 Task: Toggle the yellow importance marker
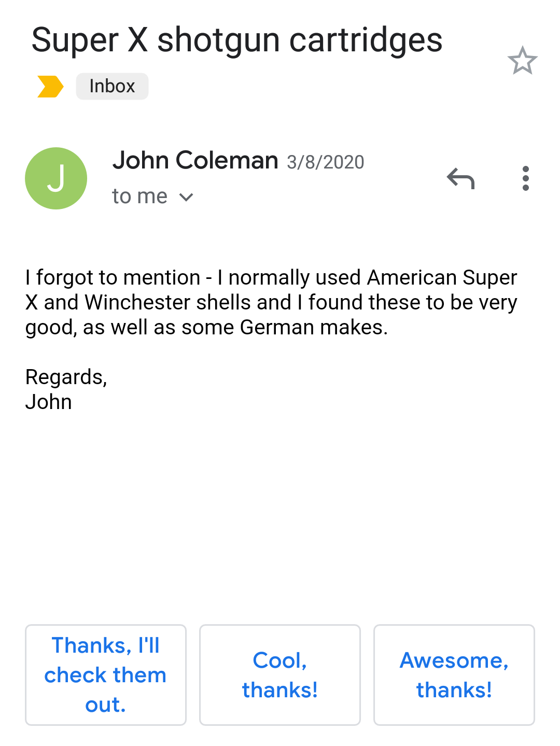50,86
